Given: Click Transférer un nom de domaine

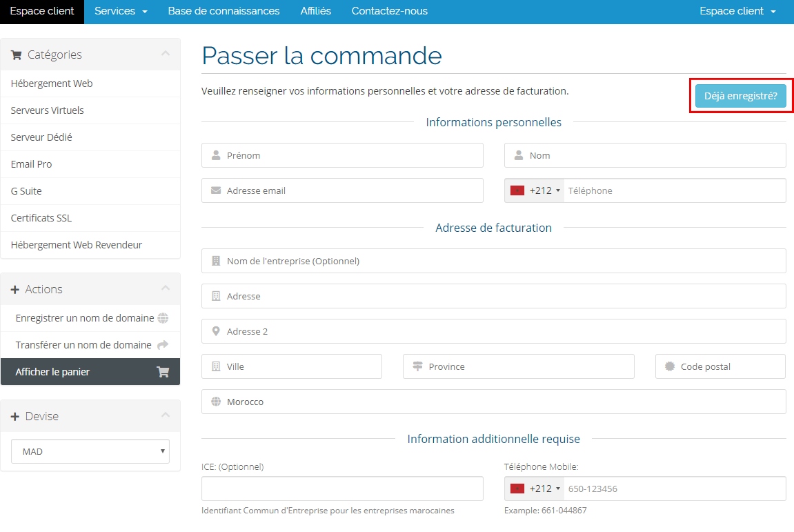Looking at the screenshot, I should 90,345.
